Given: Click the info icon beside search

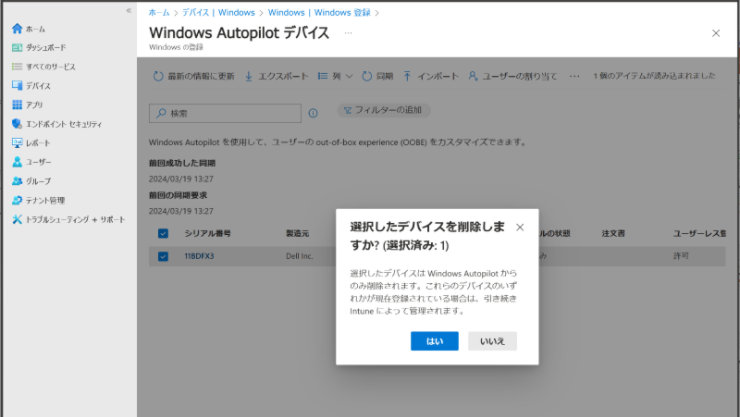Looking at the screenshot, I should [313, 113].
